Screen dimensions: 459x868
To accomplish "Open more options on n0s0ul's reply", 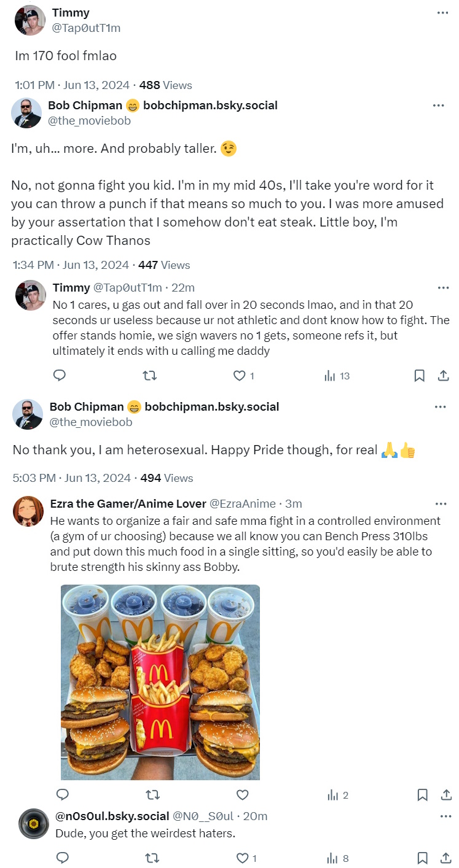I will pyautogui.click(x=445, y=816).
